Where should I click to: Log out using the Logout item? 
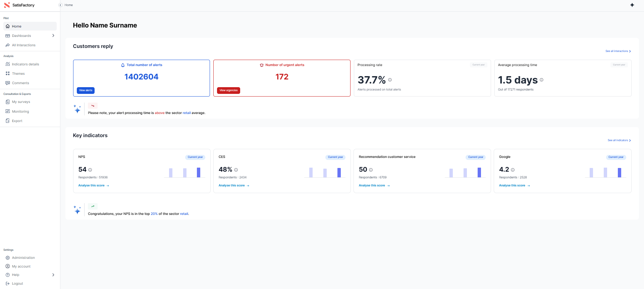click(17, 284)
